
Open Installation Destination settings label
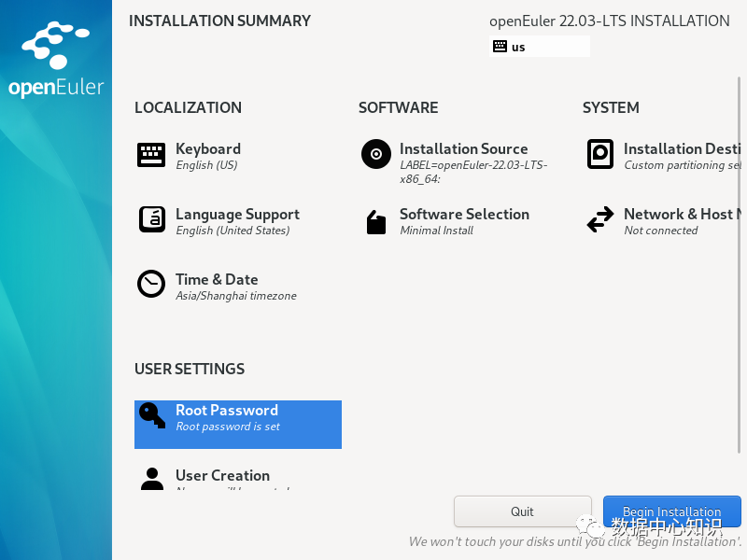coord(683,148)
